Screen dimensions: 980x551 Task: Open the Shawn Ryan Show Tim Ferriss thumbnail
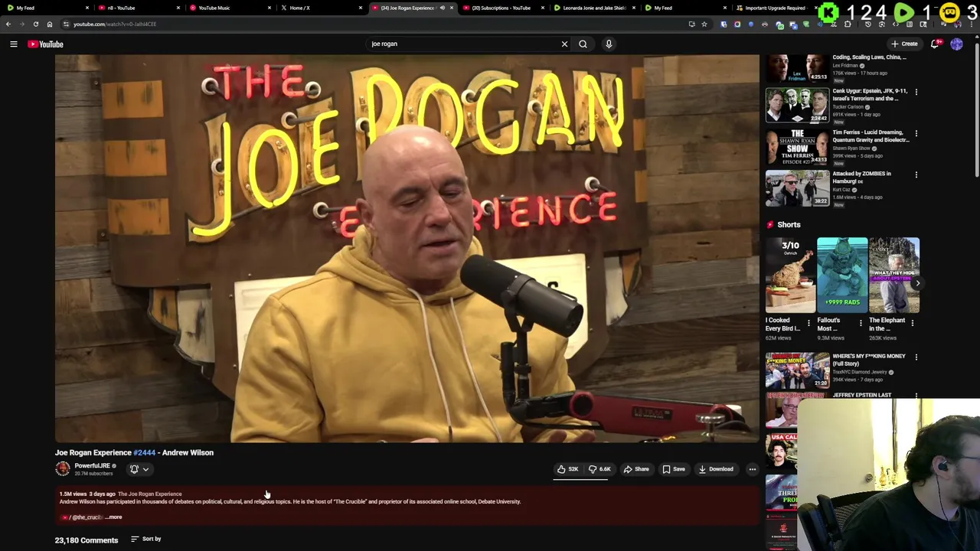pyautogui.click(x=797, y=146)
